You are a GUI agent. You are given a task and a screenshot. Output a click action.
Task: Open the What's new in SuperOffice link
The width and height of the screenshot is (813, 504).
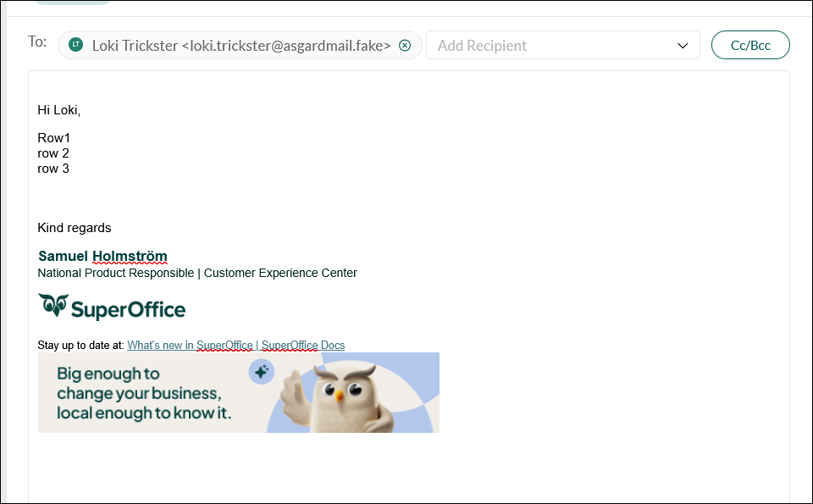pos(190,345)
